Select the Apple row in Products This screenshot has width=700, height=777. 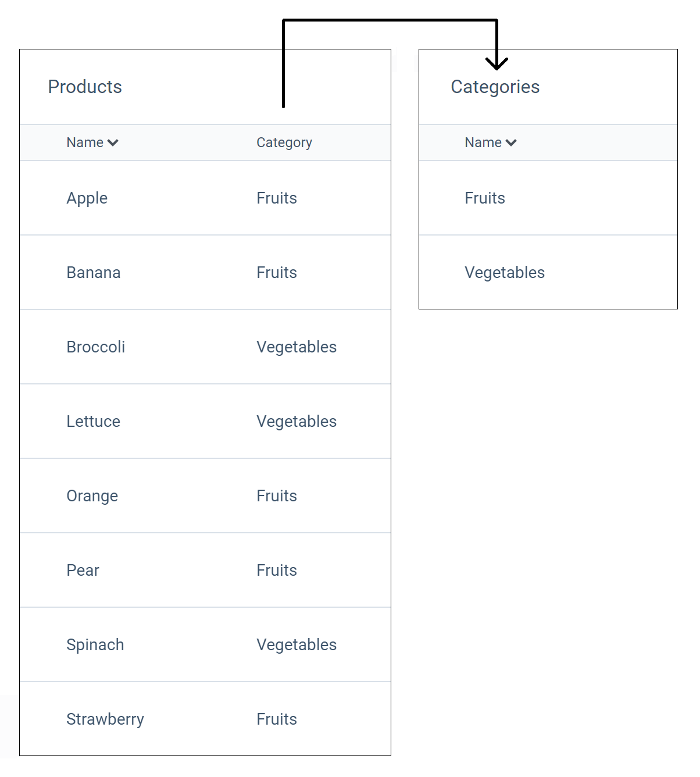coord(87,198)
